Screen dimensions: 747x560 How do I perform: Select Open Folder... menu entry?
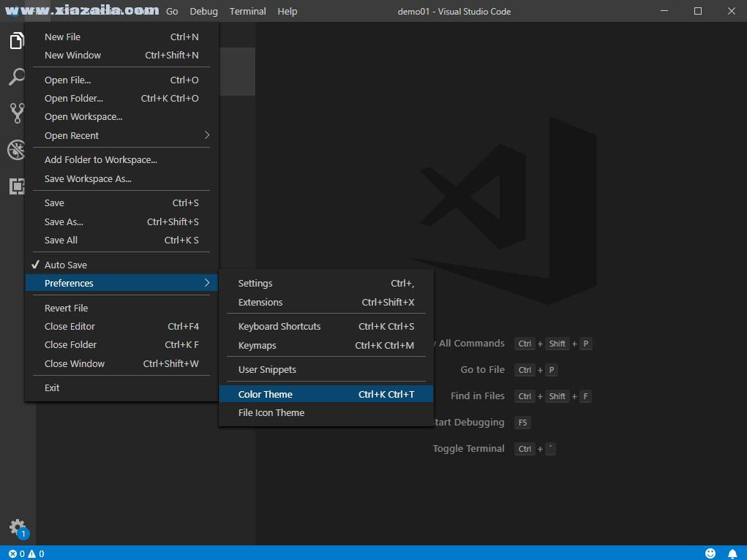tap(121, 98)
